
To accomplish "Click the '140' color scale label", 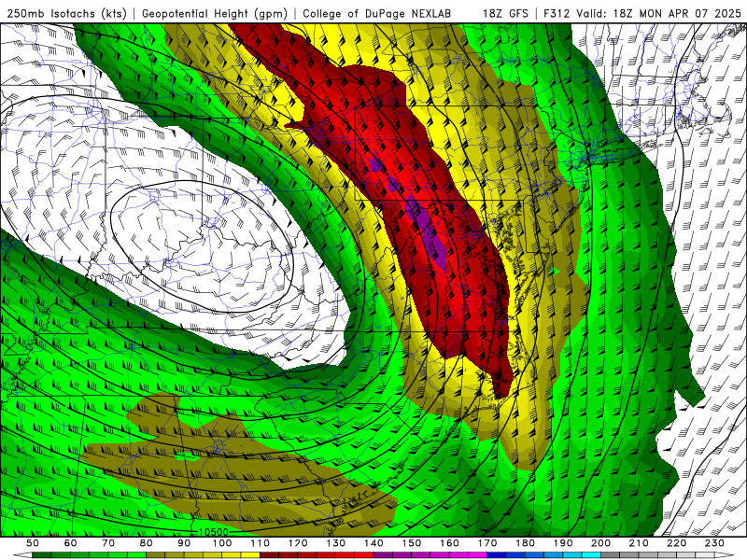I will click(373, 543).
